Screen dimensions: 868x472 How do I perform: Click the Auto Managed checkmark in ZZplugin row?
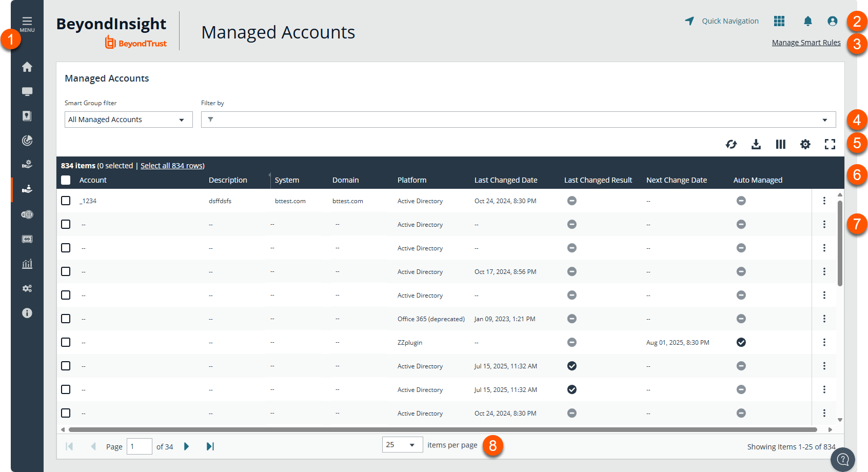point(741,342)
